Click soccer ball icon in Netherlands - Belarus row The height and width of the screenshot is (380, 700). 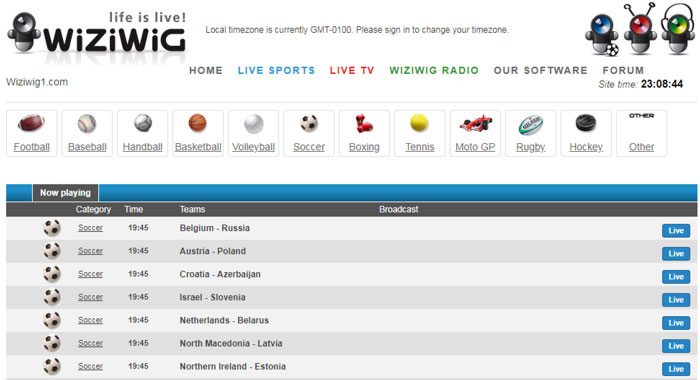tap(52, 320)
